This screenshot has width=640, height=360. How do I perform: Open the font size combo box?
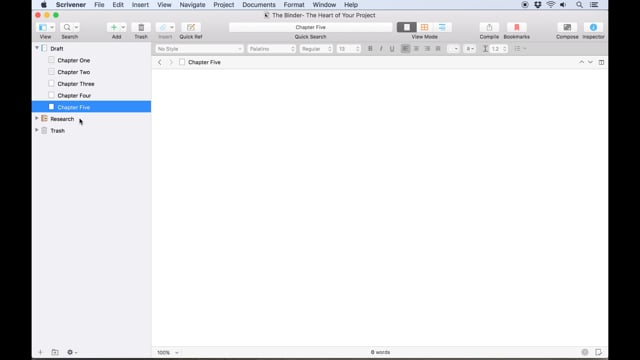[349, 49]
